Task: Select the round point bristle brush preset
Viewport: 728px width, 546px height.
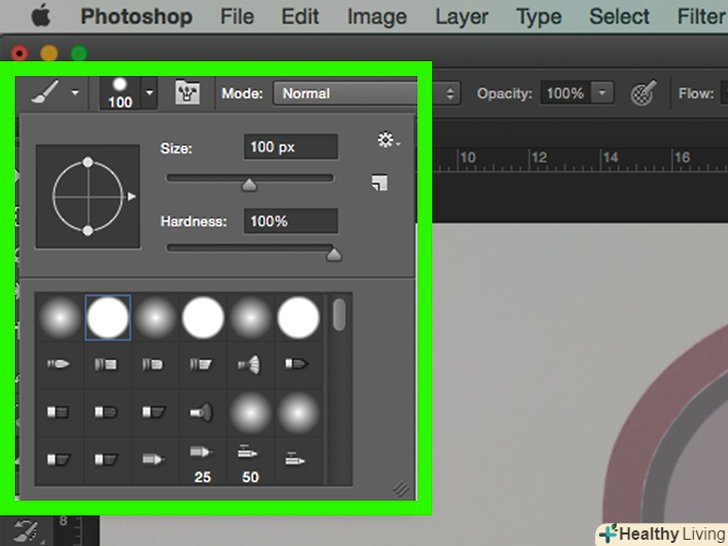Action: [60, 364]
